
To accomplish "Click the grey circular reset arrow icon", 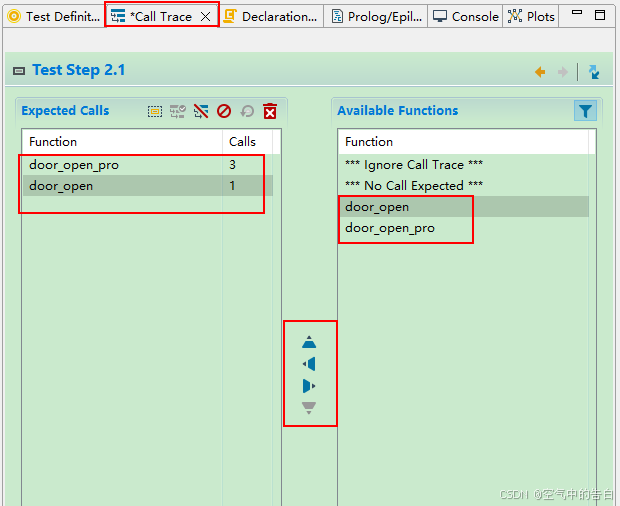I will coord(247,111).
